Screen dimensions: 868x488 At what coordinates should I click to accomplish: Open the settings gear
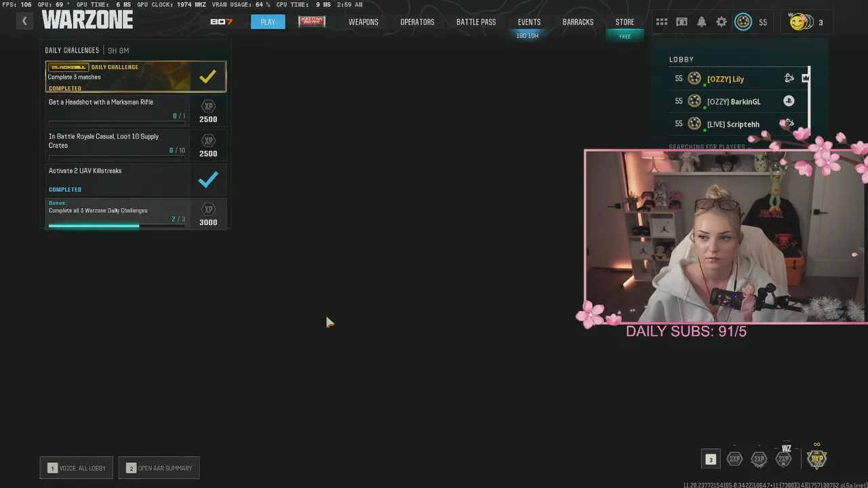722,22
